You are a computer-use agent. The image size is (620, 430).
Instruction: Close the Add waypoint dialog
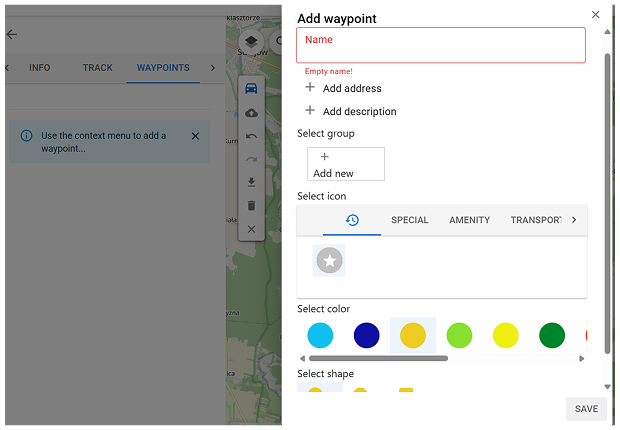pos(596,15)
